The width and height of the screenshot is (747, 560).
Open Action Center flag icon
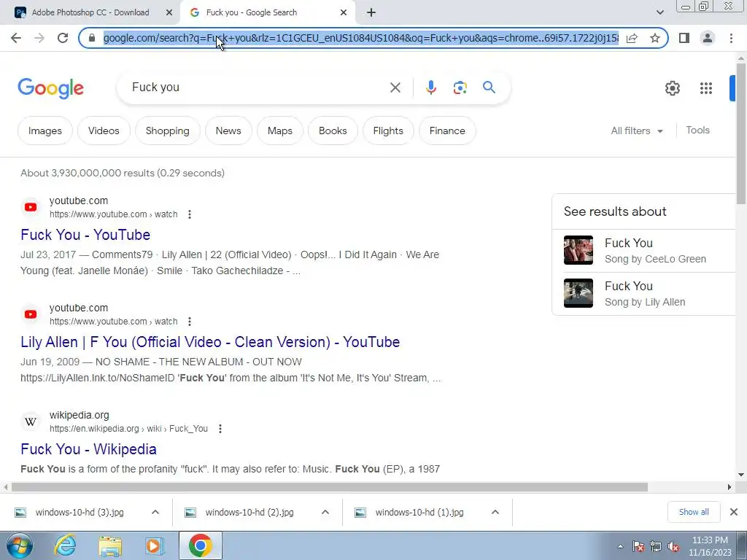(638, 546)
